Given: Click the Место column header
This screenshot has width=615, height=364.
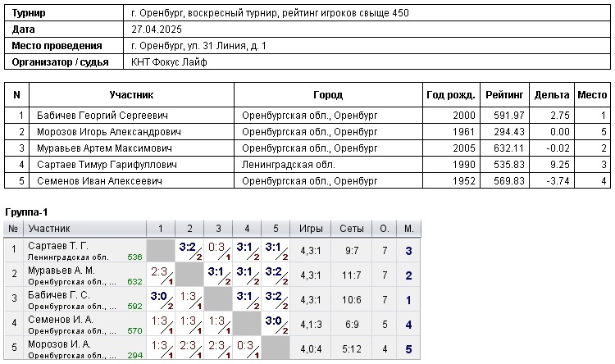Looking at the screenshot, I should pos(592,95).
